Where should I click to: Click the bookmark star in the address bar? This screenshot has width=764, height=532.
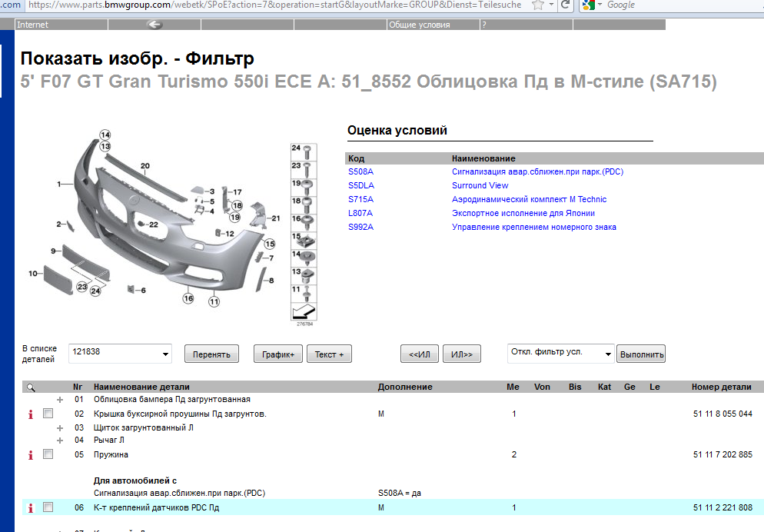538,5
